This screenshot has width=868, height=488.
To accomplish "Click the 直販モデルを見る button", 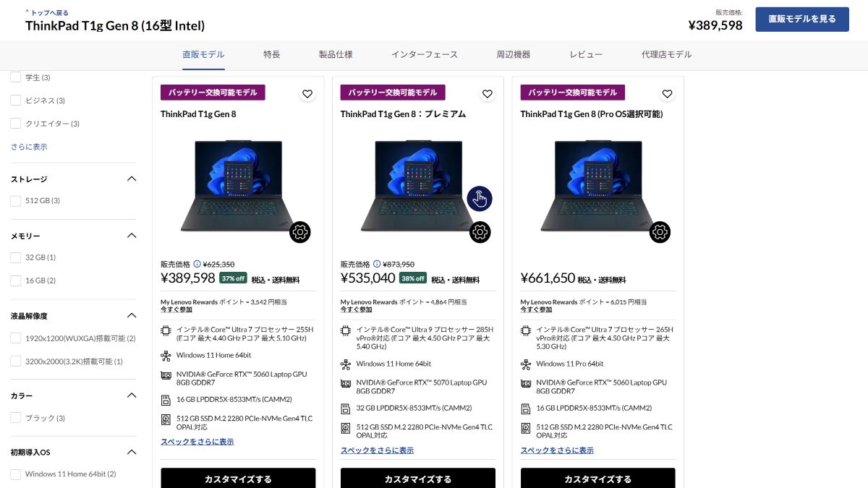I will pyautogui.click(x=802, y=20).
